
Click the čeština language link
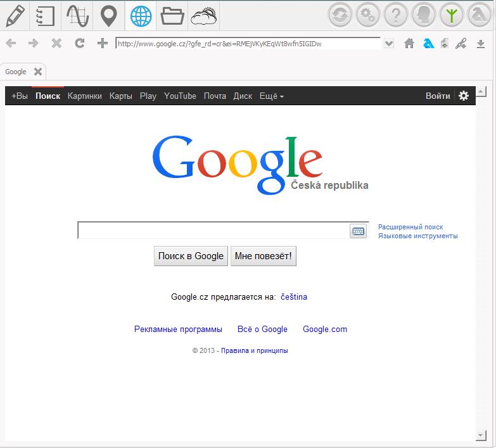click(x=294, y=297)
